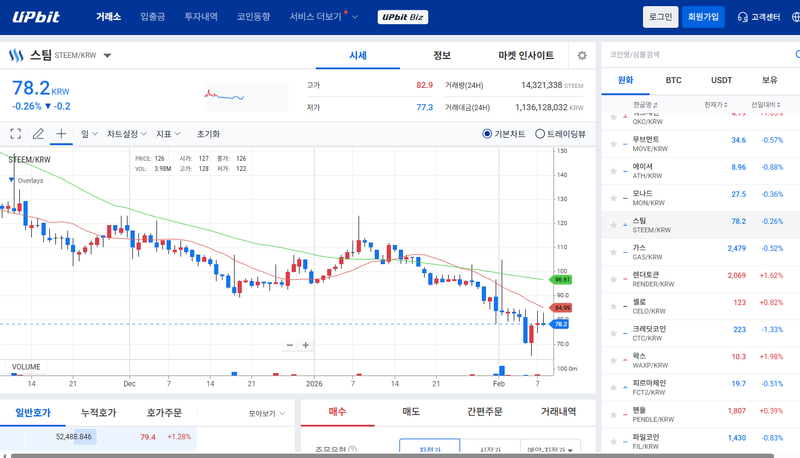
Task: Open customer center headset icon
Action: (742, 17)
